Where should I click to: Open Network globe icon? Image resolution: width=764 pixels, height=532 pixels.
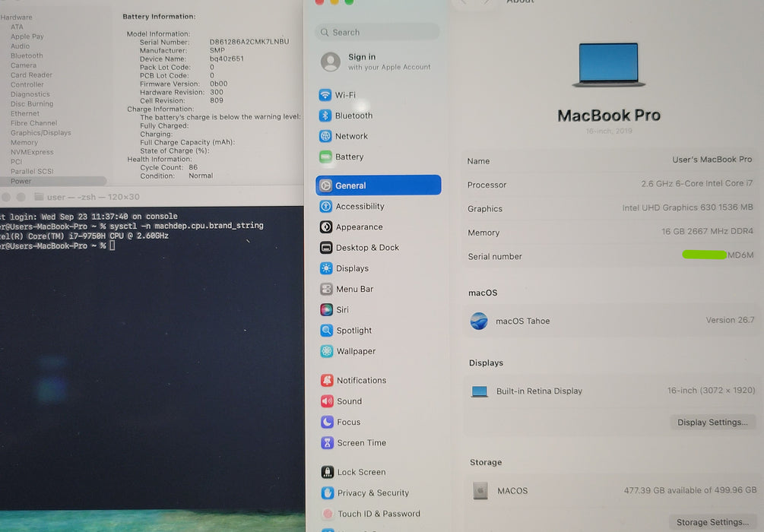(325, 136)
